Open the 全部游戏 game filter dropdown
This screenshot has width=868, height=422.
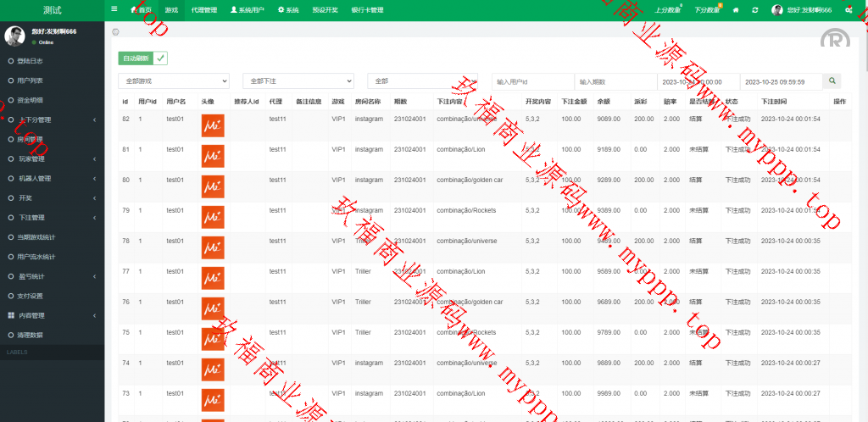tap(174, 81)
